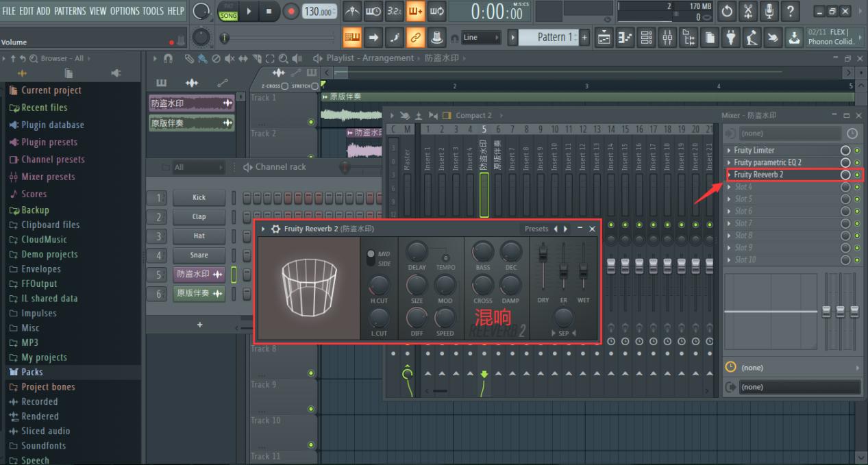Select the mute tool in the Playlist toolbar

230,60
